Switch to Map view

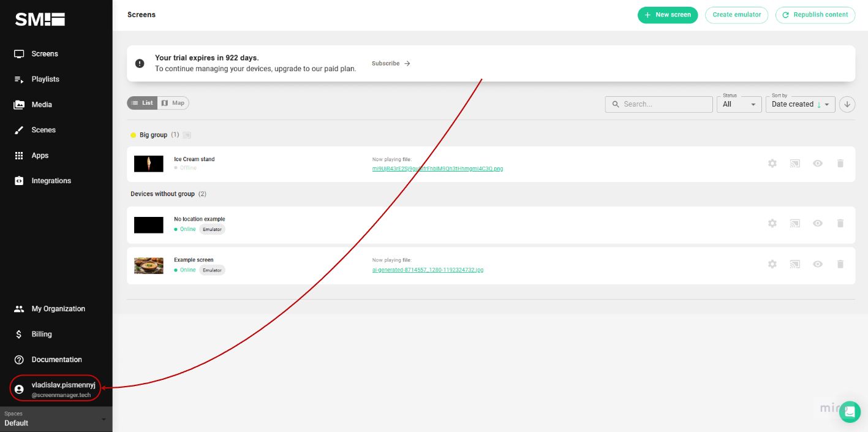coord(173,103)
